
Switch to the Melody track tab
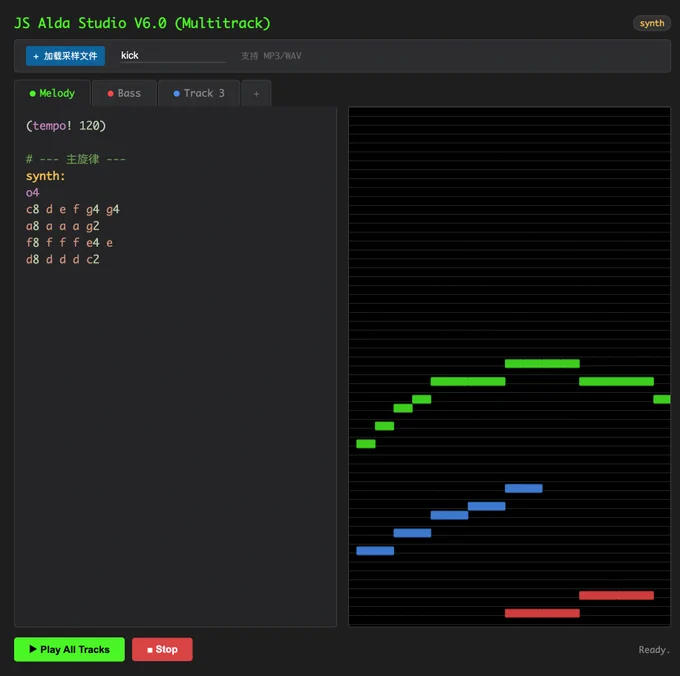tap(52, 93)
